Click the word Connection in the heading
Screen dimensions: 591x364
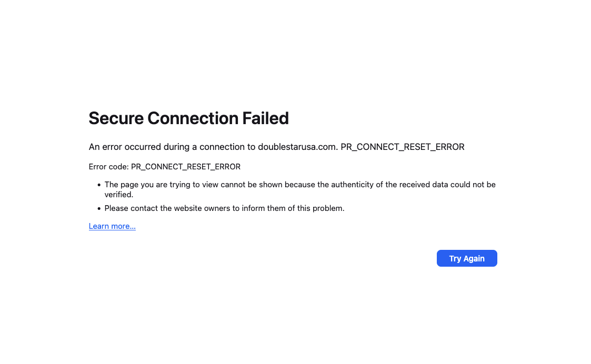click(193, 118)
